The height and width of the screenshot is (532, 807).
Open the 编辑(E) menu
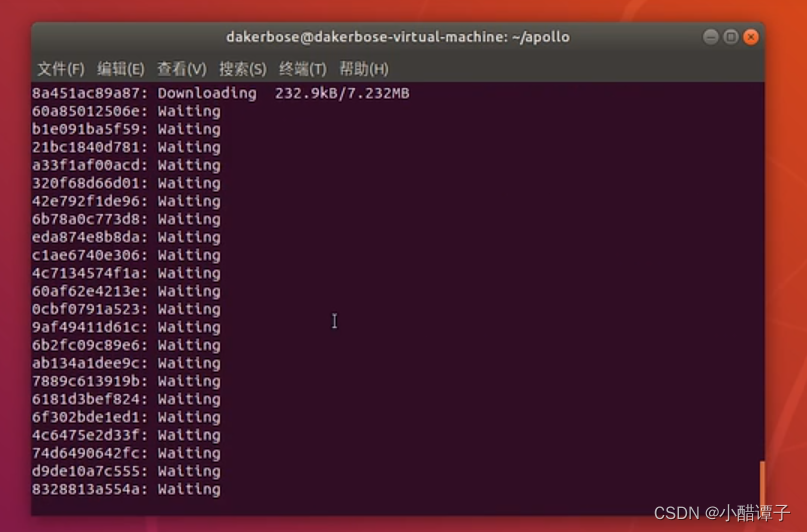click(121, 68)
